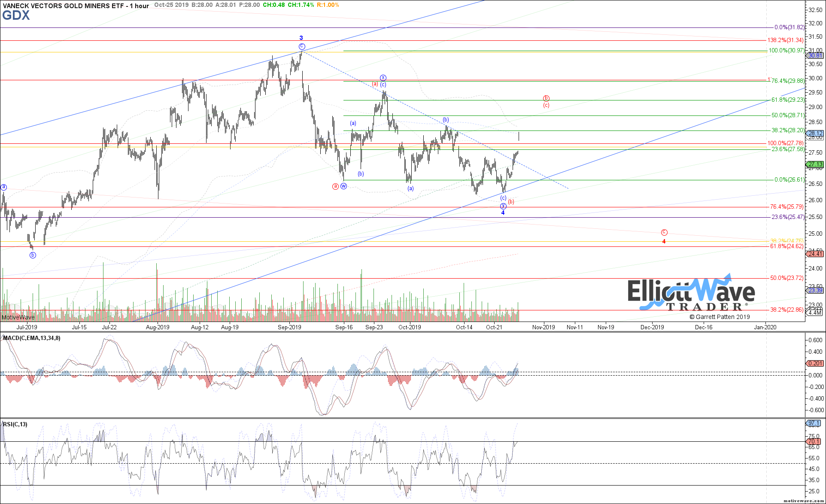Select the RSI(C,13) indicator label
826x504 pixels.
click(15, 424)
